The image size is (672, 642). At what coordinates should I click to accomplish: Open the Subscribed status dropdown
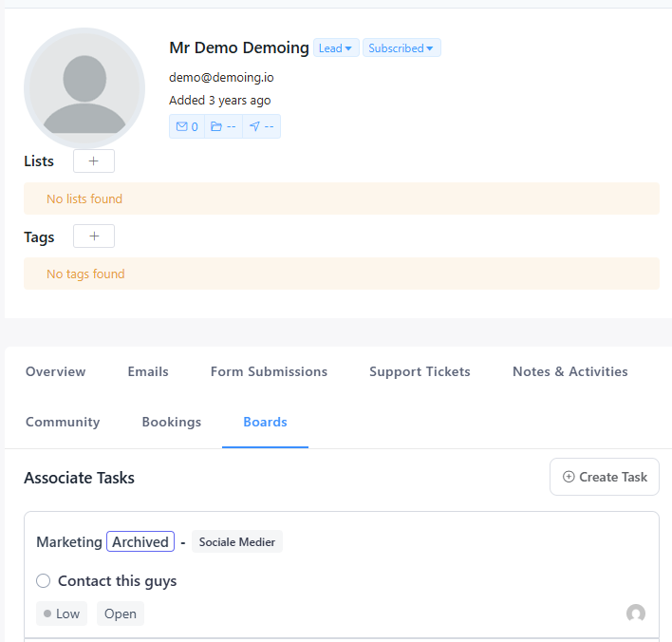(401, 48)
